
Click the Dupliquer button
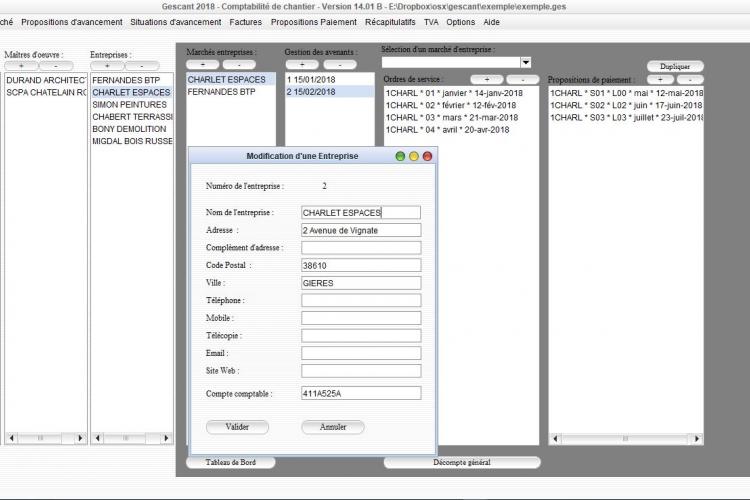point(675,66)
